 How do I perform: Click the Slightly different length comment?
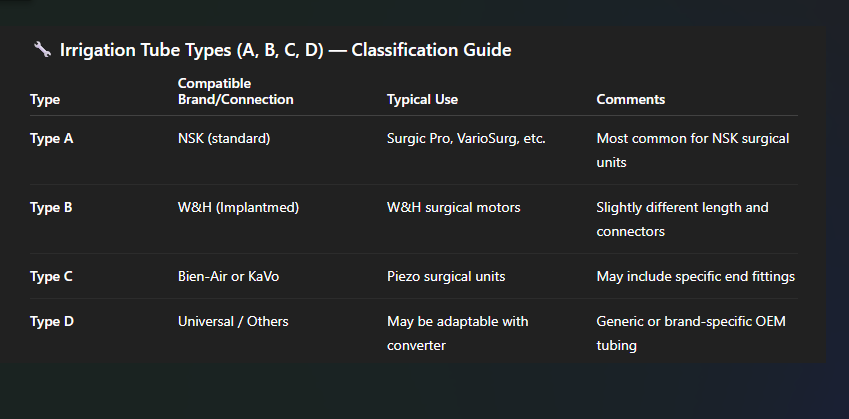tap(682, 219)
